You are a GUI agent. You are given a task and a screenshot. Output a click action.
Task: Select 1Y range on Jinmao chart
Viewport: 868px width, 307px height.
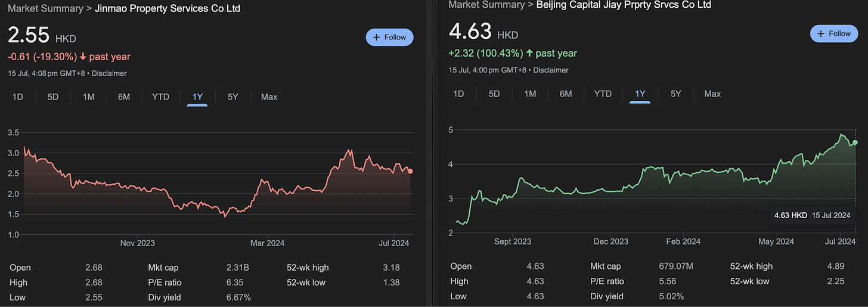197,97
